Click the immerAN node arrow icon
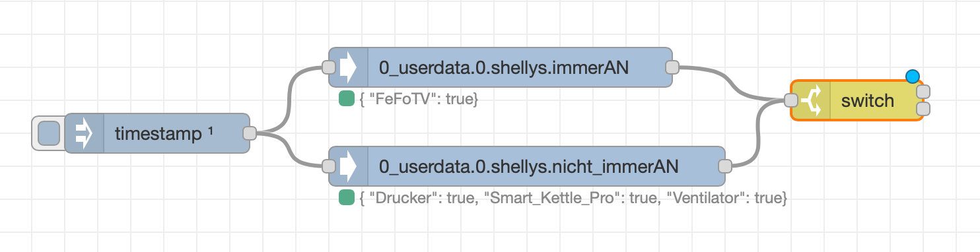The width and height of the screenshot is (980, 252). [348, 67]
